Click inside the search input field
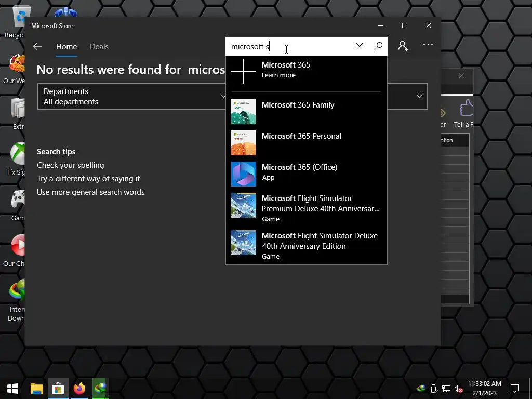This screenshot has height=399, width=532. (x=290, y=46)
